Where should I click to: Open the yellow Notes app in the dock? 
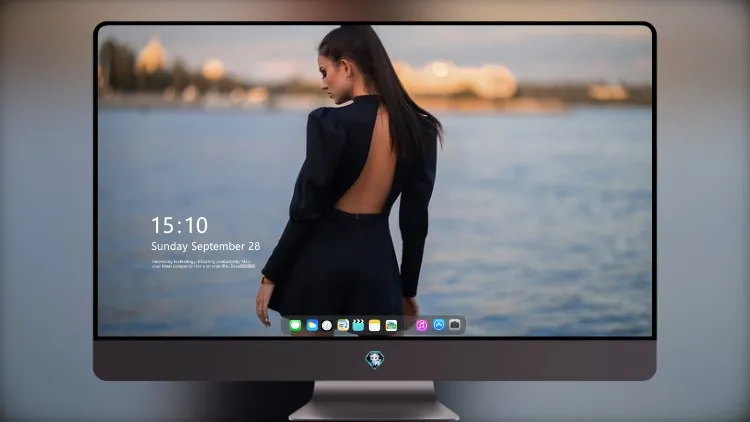(375, 325)
